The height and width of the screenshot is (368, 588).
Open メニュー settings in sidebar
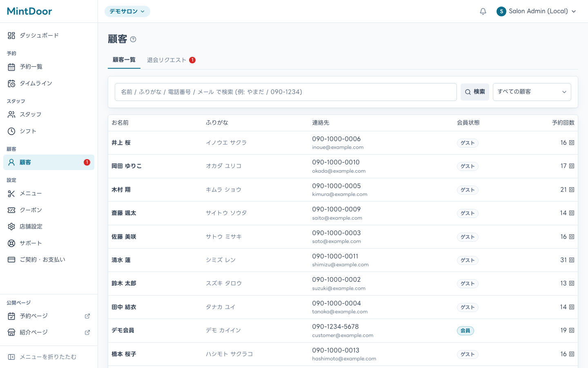[49, 193]
